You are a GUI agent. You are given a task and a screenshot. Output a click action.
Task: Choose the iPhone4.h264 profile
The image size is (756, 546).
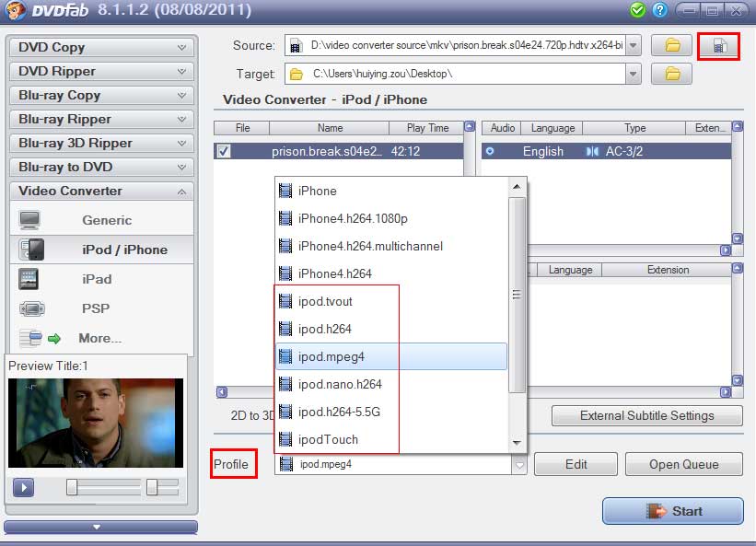391,273
